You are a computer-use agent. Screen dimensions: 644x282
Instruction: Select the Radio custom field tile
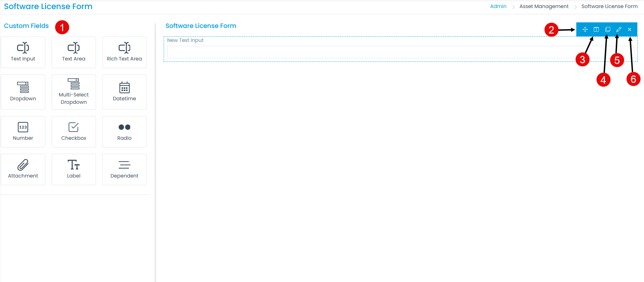click(124, 132)
